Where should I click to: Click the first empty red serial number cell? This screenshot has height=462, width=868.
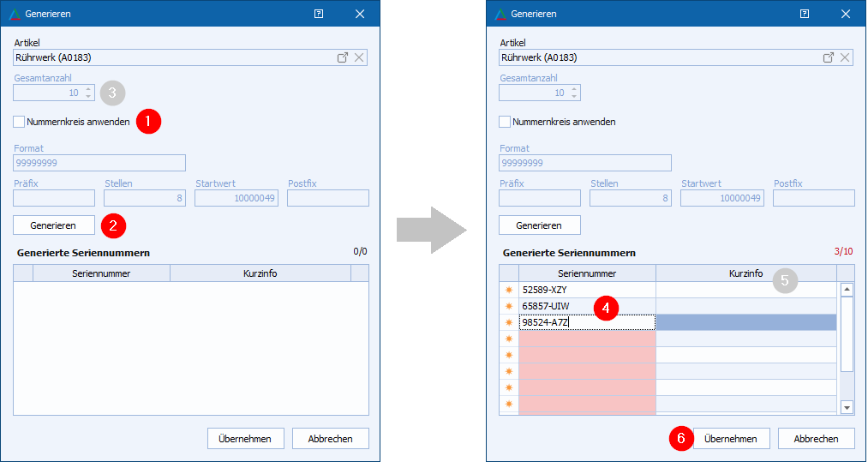click(587, 339)
